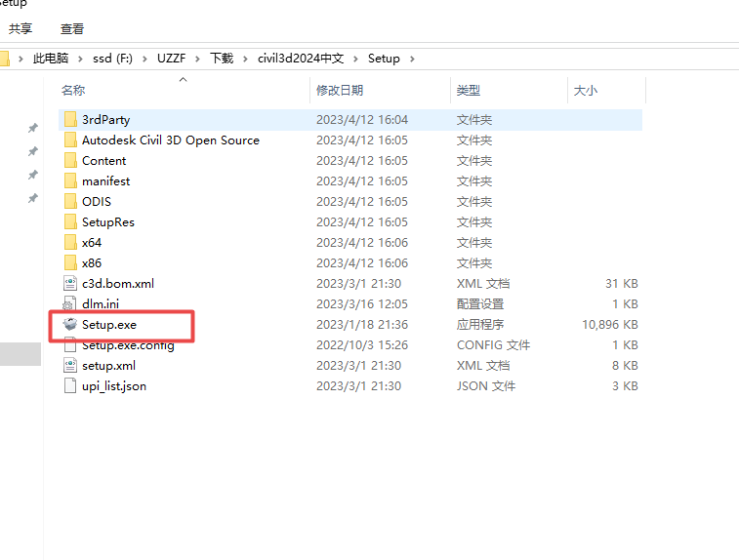Click the dlm.ini settings file icon
The width and height of the screenshot is (739, 560).
click(x=69, y=303)
